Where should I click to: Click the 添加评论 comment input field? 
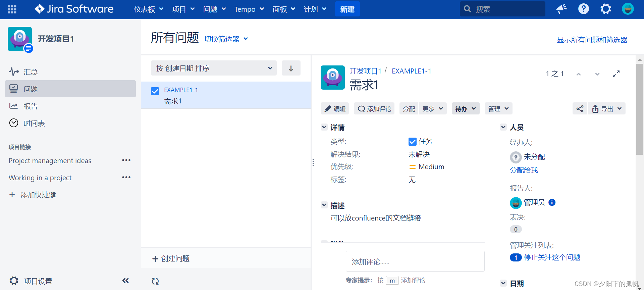(x=415, y=261)
